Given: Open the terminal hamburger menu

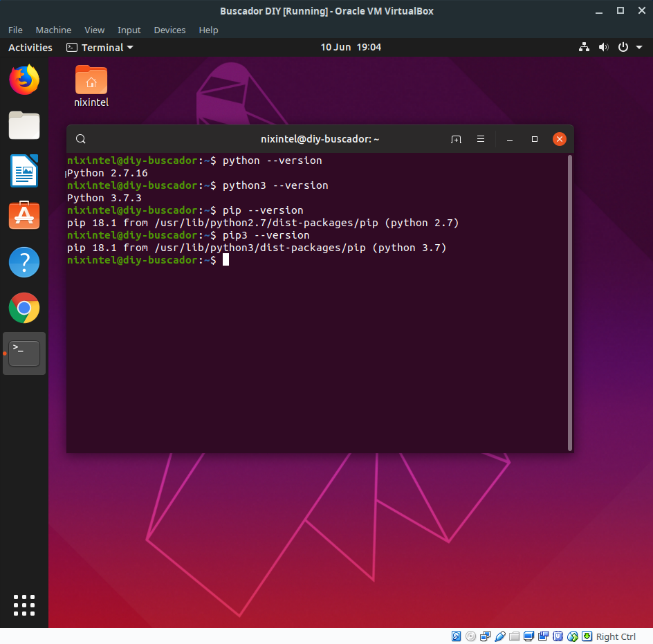Looking at the screenshot, I should coord(481,139).
